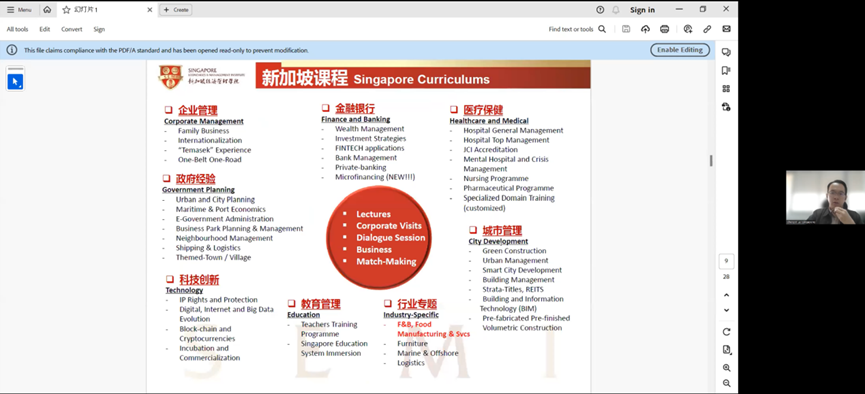Rotate page clockwise icon
This screenshot has height=394, width=865.
click(x=727, y=332)
